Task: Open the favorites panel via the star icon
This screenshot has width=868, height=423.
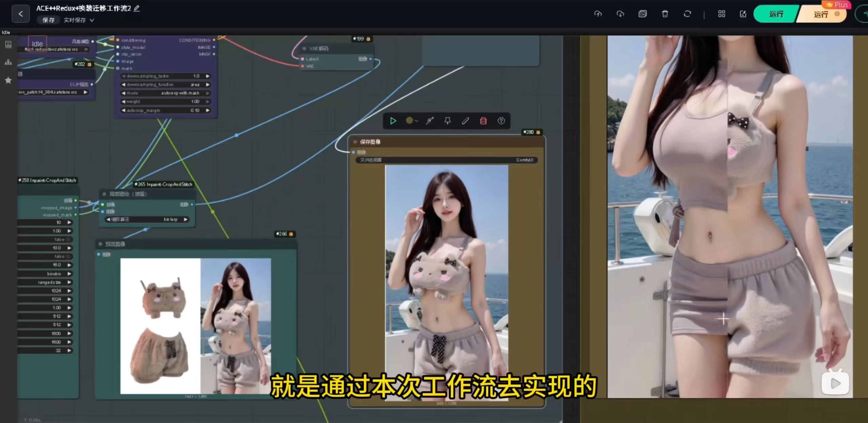Action: [x=8, y=80]
